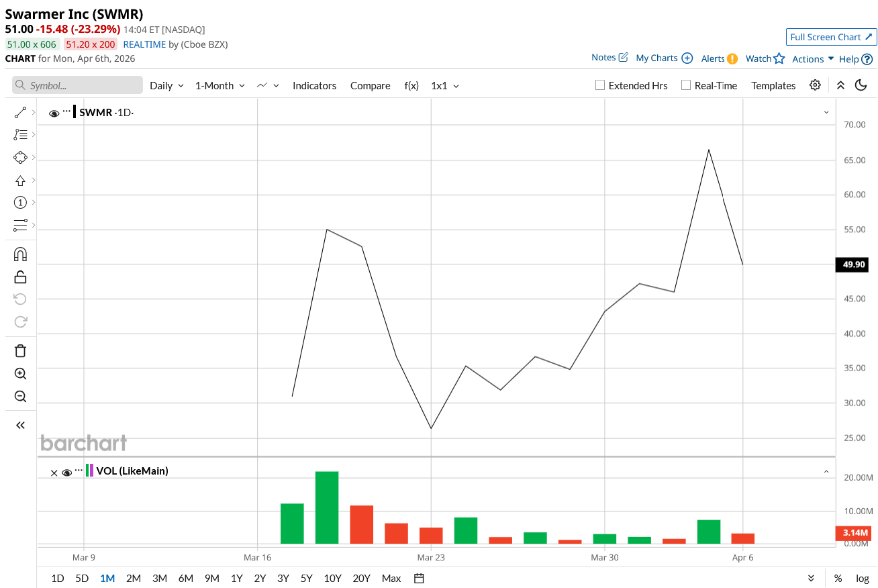Expand the 1-Month period dropdown
878x588 pixels.
click(220, 86)
